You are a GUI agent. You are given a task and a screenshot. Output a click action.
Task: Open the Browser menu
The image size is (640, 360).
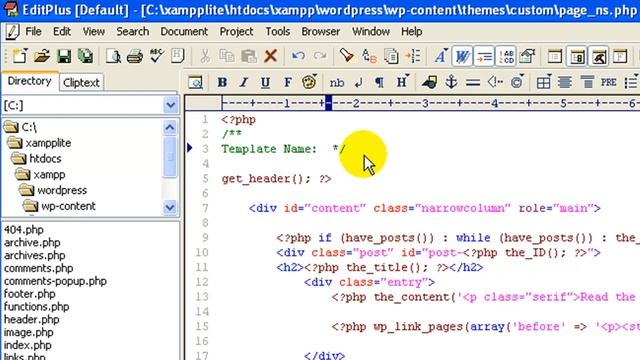tap(320, 31)
